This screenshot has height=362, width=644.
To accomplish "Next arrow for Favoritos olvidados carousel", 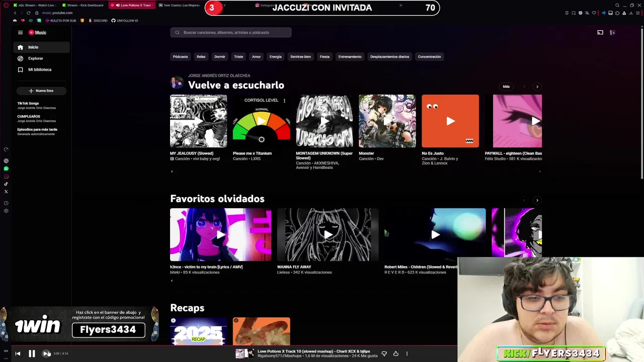I will (537, 200).
